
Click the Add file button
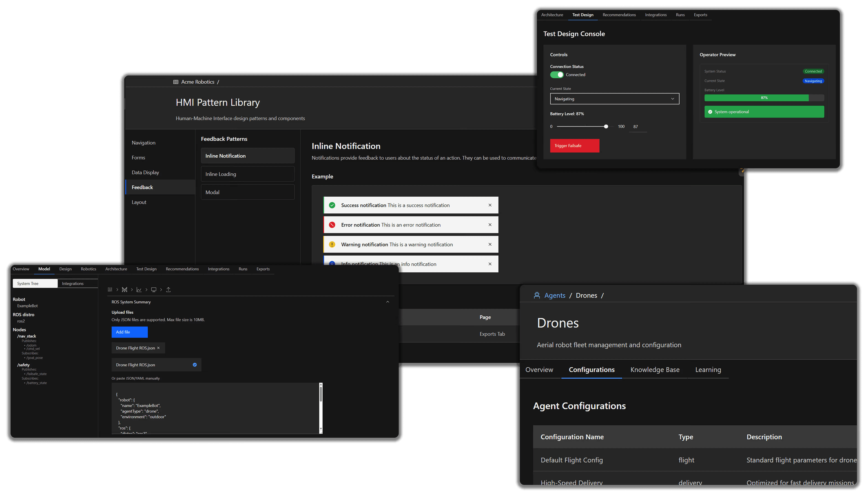pos(129,332)
